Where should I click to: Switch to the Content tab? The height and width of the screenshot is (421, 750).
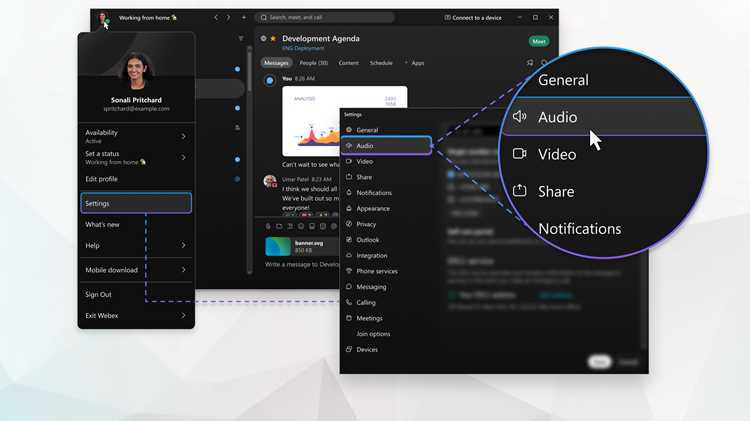coord(348,63)
